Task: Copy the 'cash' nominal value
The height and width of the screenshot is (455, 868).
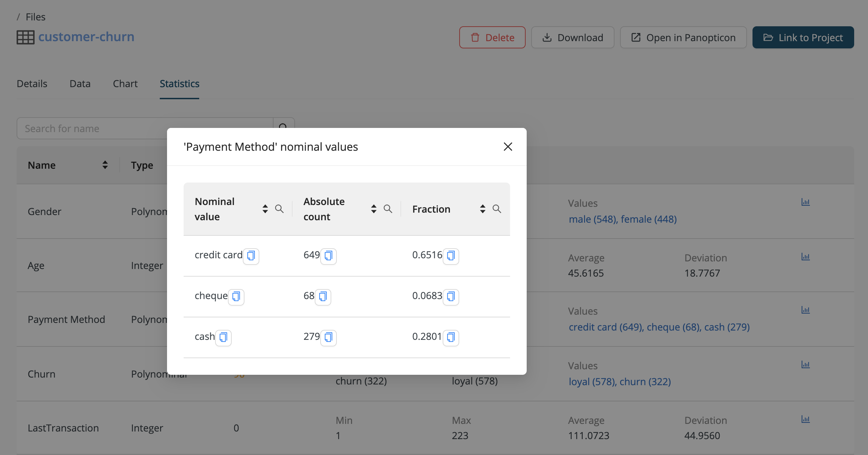Action: coord(223,337)
